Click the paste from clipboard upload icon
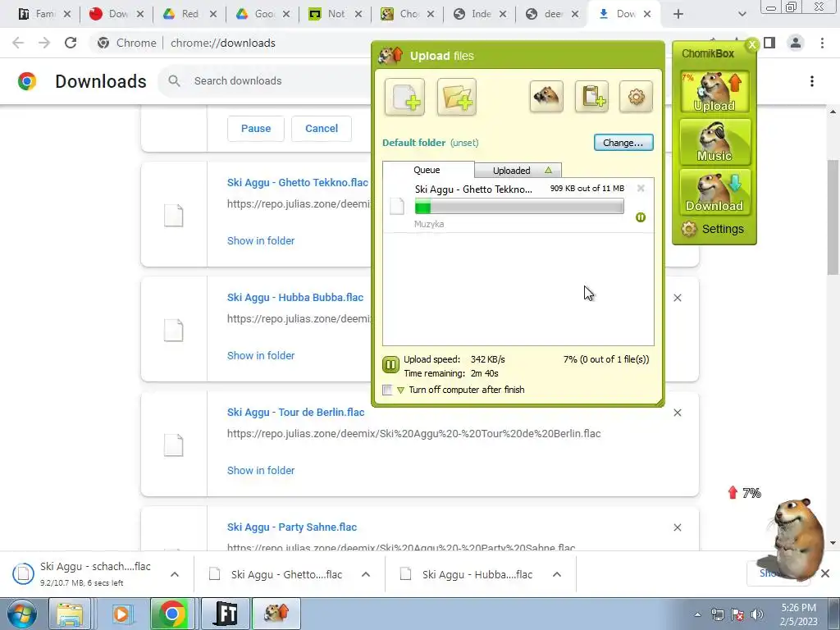The width and height of the screenshot is (840, 630). tap(591, 97)
